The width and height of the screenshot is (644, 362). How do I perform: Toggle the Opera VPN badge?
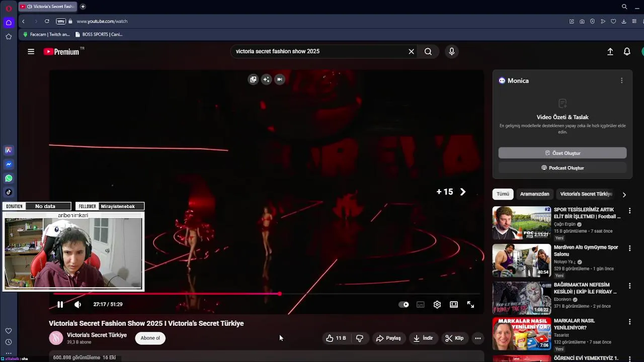pos(61,21)
